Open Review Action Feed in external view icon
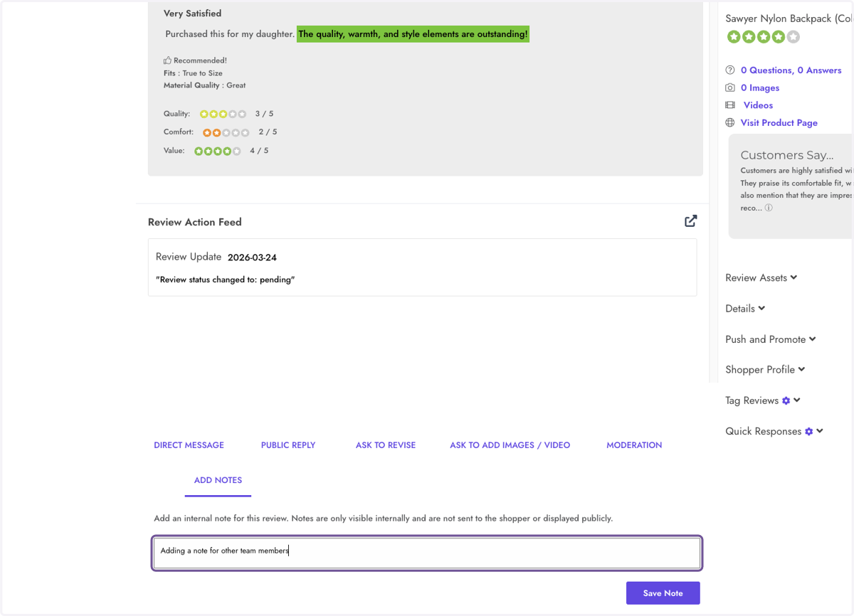The height and width of the screenshot is (616, 854). (690, 221)
